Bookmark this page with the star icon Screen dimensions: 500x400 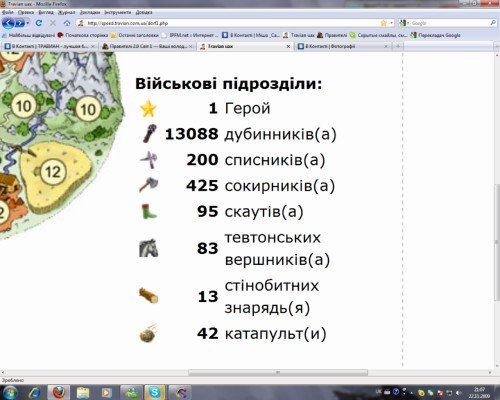[x=384, y=23]
